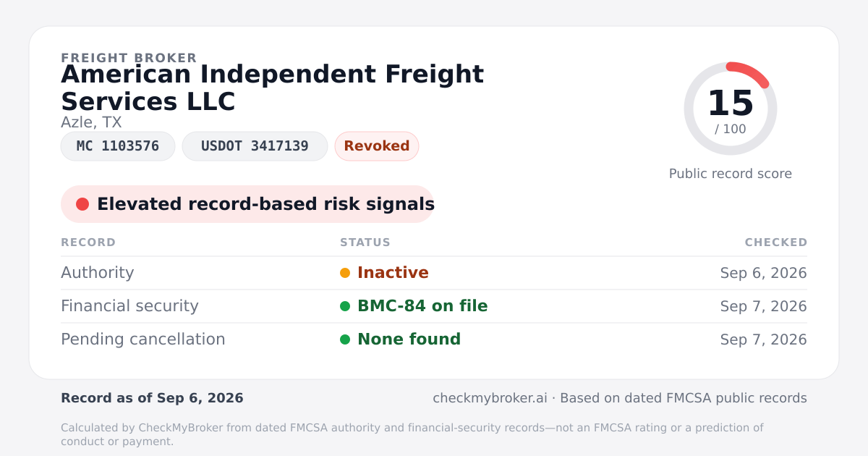The width and height of the screenshot is (868, 456).
Task: Click the Record as of Sep 6 text
Action: point(152,398)
